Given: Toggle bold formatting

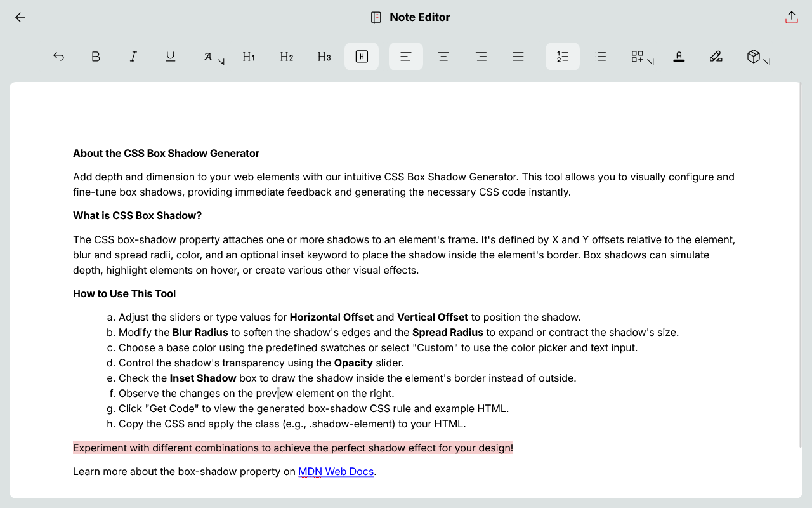Looking at the screenshot, I should tap(96, 57).
